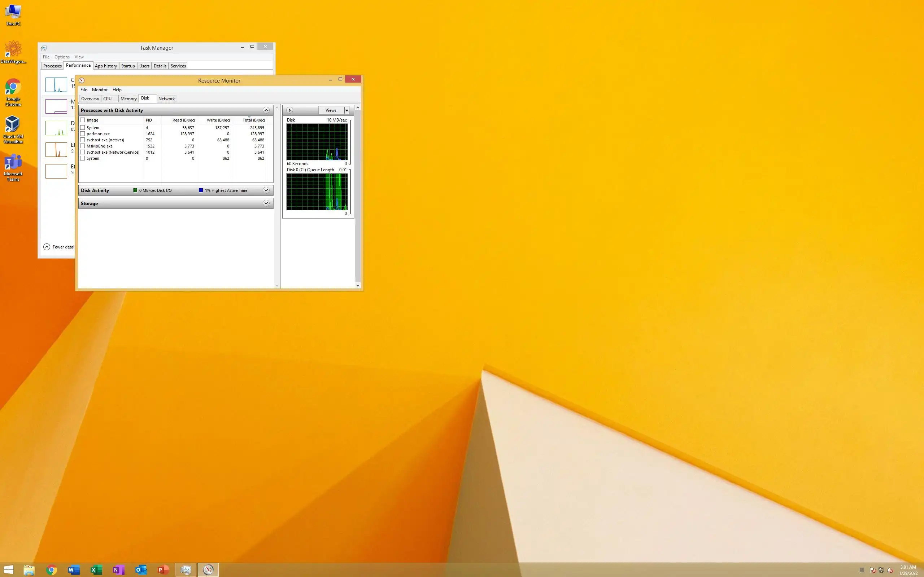Select the CPU graph thumbnail in Task Manager
This screenshot has width=924, height=577.
[56, 85]
